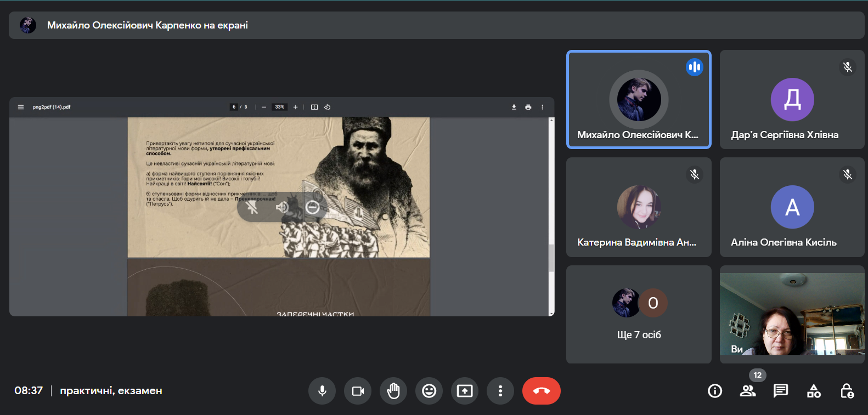Click the present screen button
The image size is (868, 415).
pyautogui.click(x=465, y=391)
